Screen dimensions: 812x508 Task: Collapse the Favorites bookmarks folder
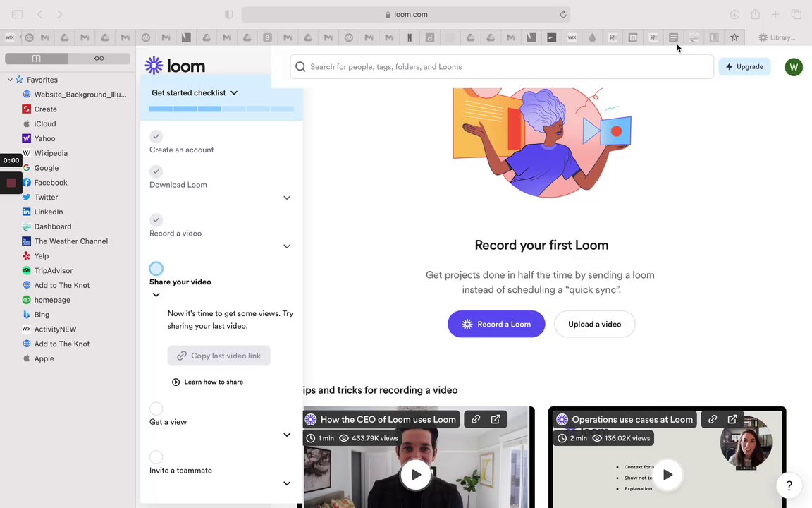click(10, 80)
